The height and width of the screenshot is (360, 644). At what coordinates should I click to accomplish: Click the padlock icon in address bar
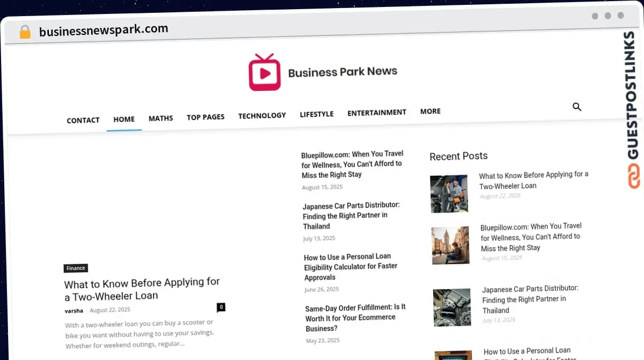tap(25, 32)
